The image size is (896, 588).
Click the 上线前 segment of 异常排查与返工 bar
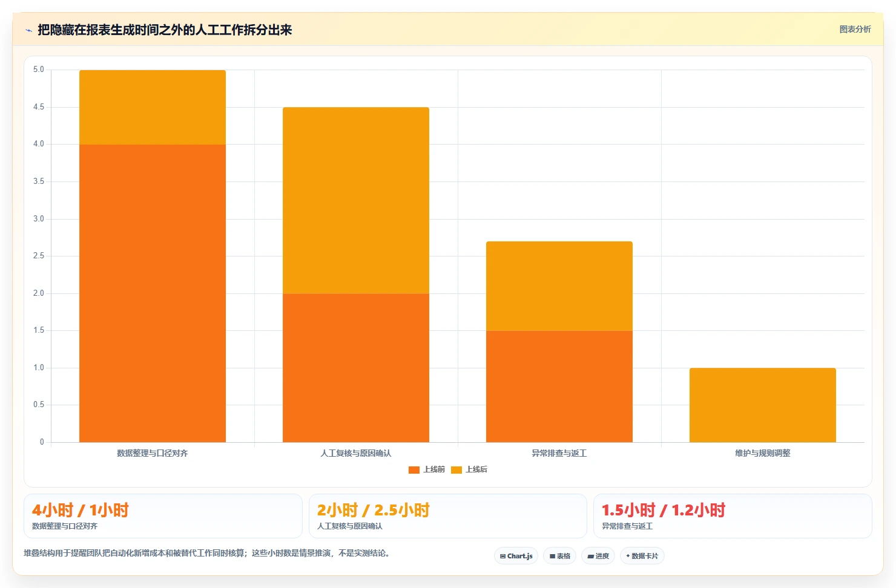559,386
